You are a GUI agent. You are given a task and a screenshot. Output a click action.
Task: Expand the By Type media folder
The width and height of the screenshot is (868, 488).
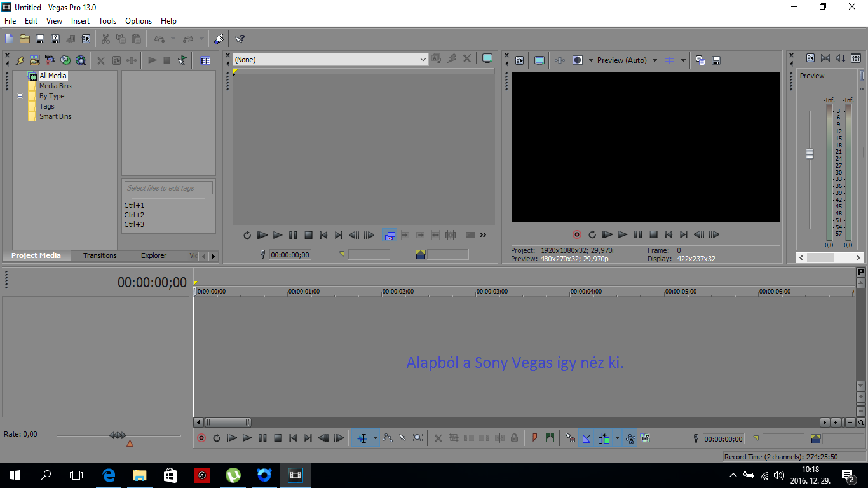click(20, 97)
